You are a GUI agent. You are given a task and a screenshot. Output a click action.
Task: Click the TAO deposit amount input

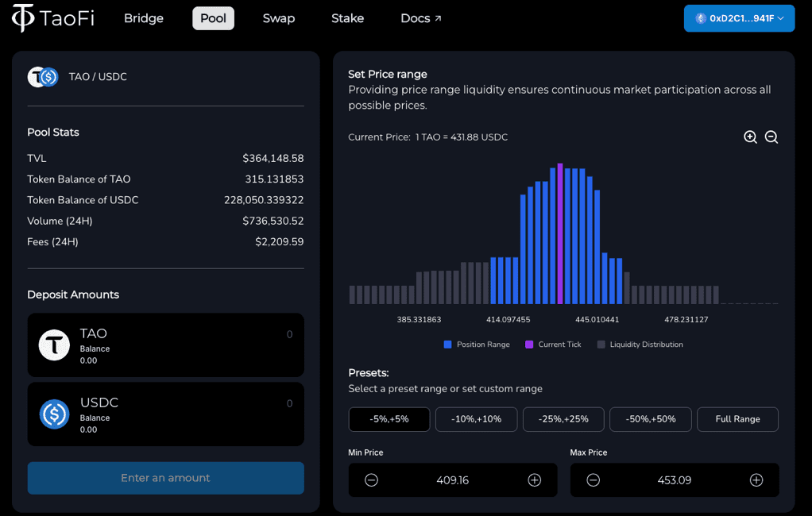tap(289, 334)
